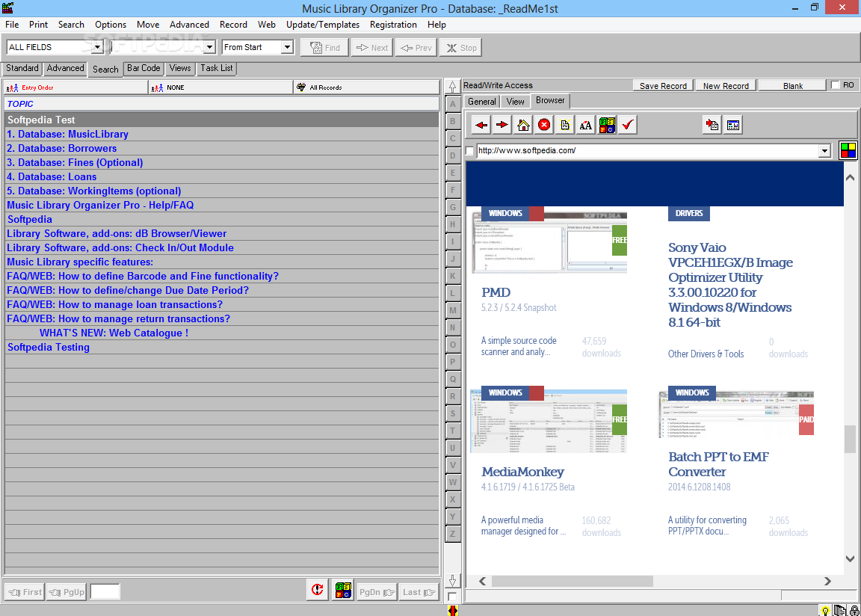Click the padlock status bar icon
Image resolution: width=861 pixels, height=616 pixels.
click(x=854, y=611)
